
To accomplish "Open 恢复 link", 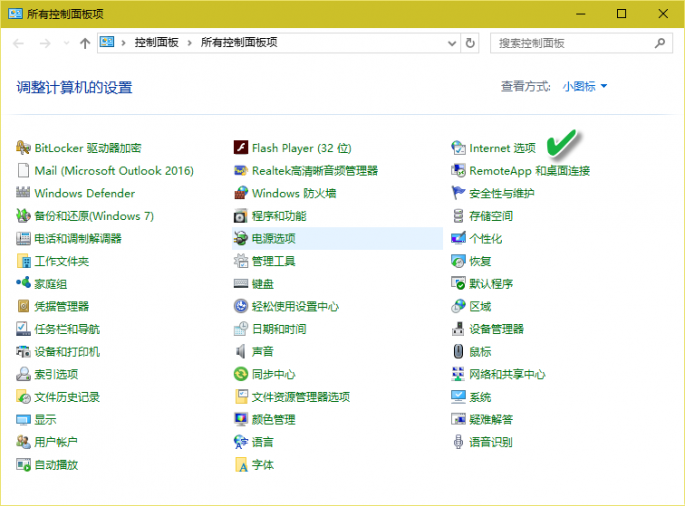I will [x=480, y=261].
